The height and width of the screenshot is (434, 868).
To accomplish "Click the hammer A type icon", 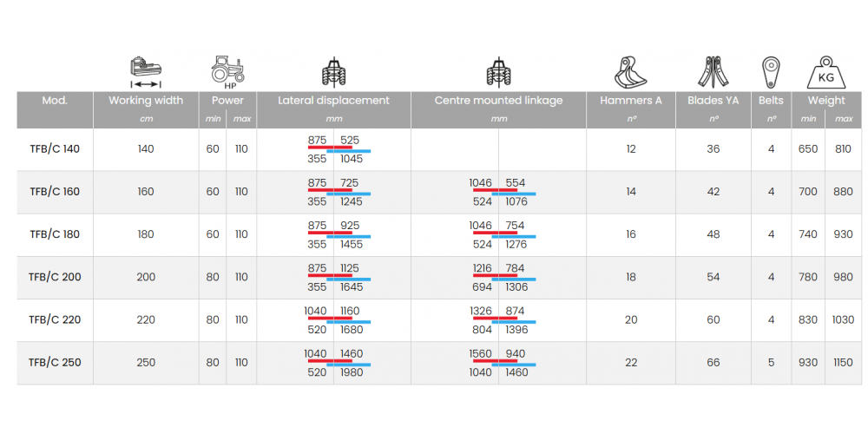I will [631, 72].
